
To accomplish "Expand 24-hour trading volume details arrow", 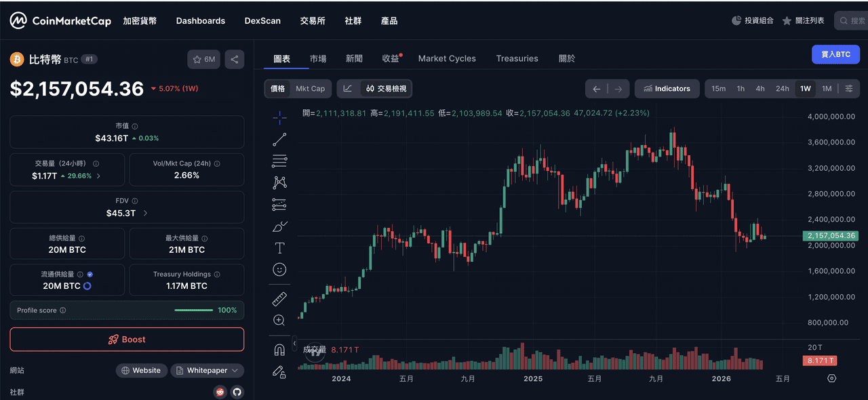I will pyautogui.click(x=98, y=176).
